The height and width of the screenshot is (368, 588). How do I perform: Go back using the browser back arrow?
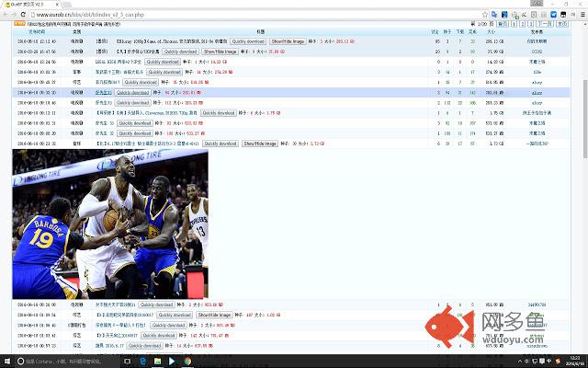point(6,15)
